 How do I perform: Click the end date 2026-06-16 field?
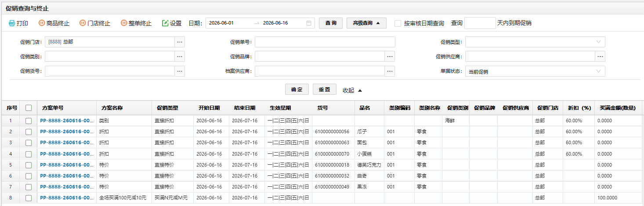tap(275, 23)
